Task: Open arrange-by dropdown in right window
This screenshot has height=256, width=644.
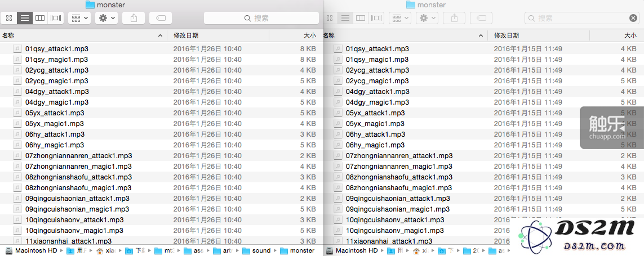Action: (400, 18)
